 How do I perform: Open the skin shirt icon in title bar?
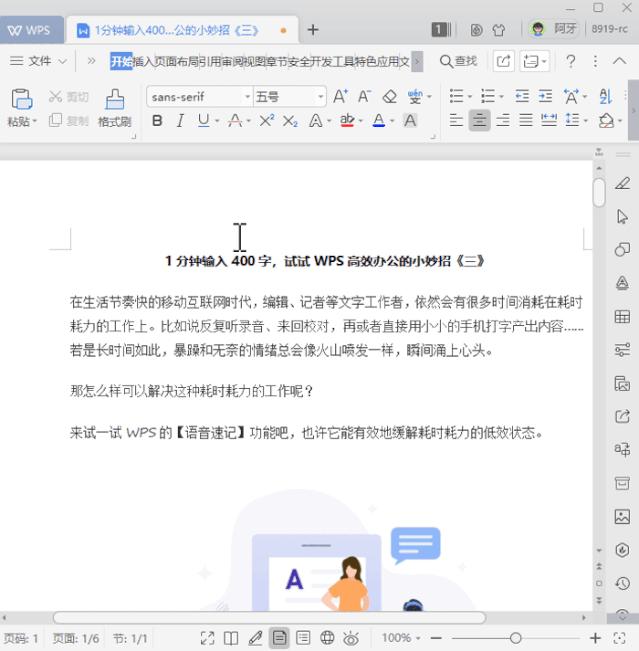click(x=499, y=30)
